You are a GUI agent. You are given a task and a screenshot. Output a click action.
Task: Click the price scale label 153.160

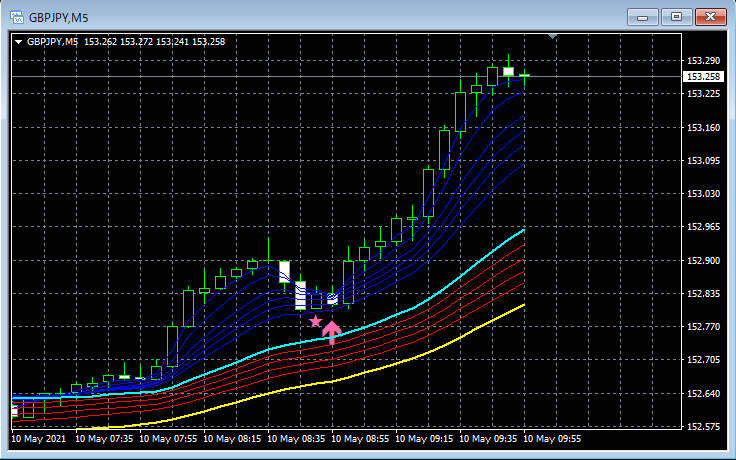click(704, 127)
